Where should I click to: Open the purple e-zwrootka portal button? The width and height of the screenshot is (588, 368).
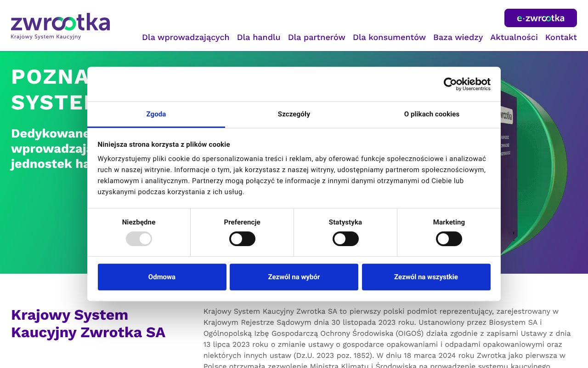coord(540,18)
